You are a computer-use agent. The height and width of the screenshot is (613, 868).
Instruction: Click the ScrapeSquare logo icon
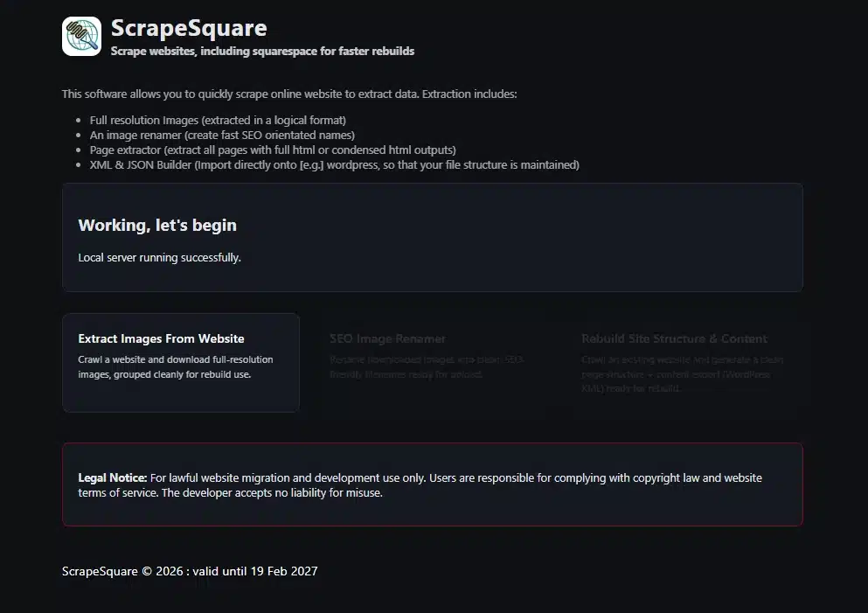(81, 37)
